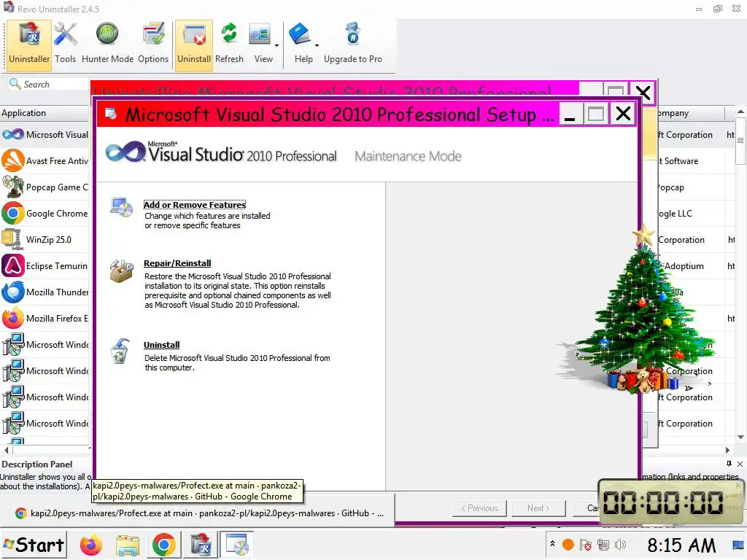Viewport: 747px width, 560px height.
Task: Launch Firefox from the taskbar
Action: point(91,545)
